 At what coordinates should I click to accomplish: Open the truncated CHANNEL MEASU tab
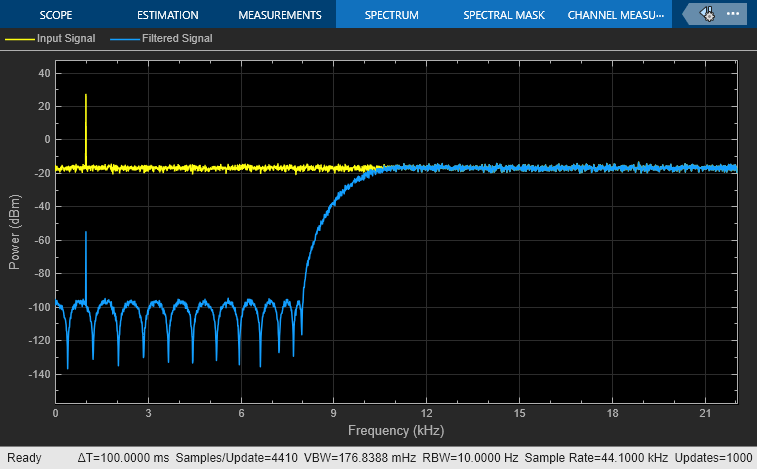click(616, 15)
